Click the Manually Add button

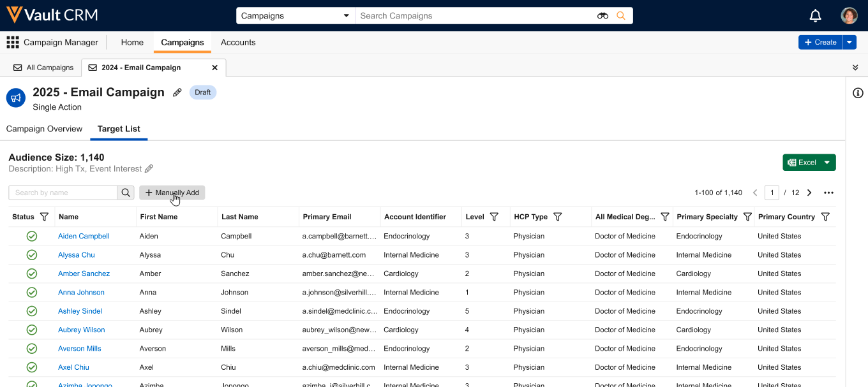coord(172,193)
